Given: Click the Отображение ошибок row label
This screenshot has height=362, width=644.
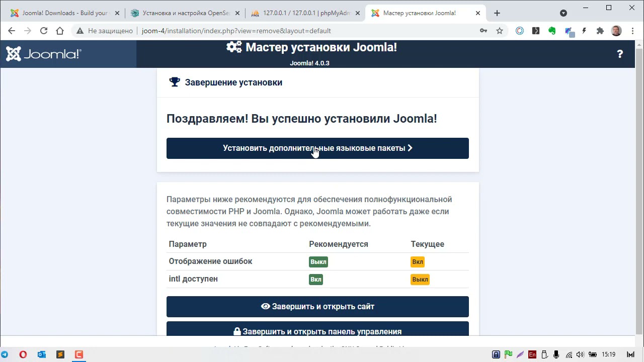Looking at the screenshot, I should 210,261.
